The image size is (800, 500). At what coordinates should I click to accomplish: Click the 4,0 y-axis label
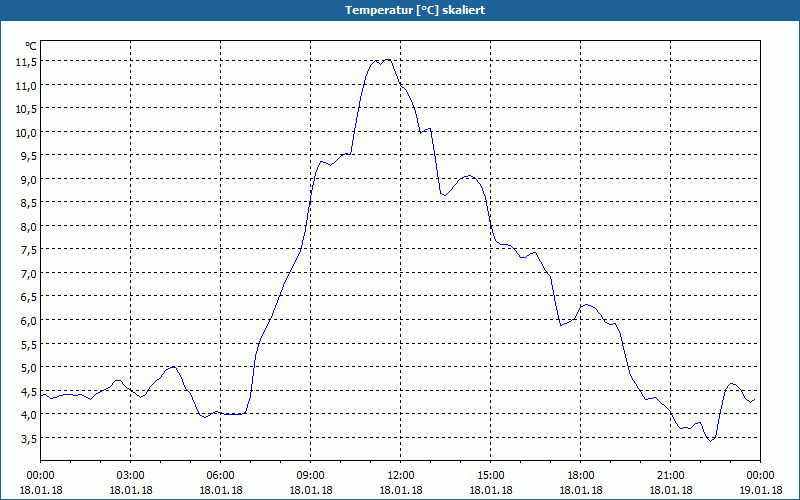coord(29,415)
